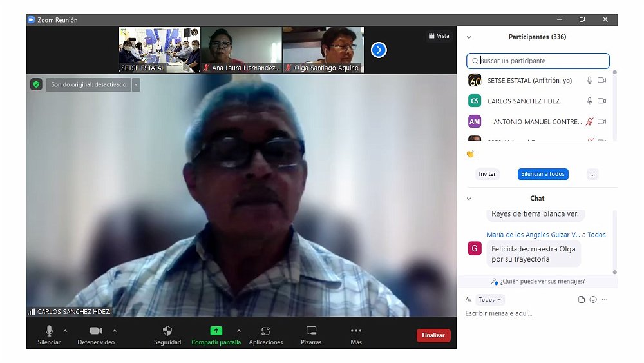This screenshot has height=363, width=644.
Task: Collapse the Participantes panel chevron
Action: 469,37
